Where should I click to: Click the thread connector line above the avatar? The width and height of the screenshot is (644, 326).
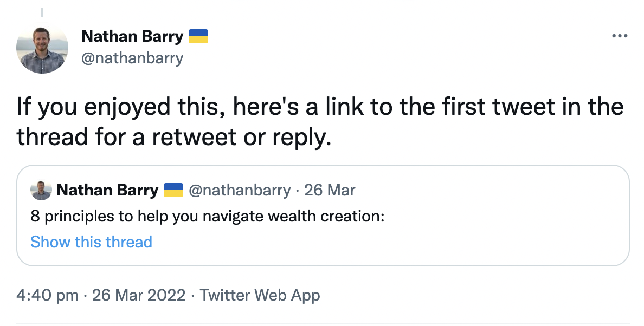pyautogui.click(x=42, y=11)
